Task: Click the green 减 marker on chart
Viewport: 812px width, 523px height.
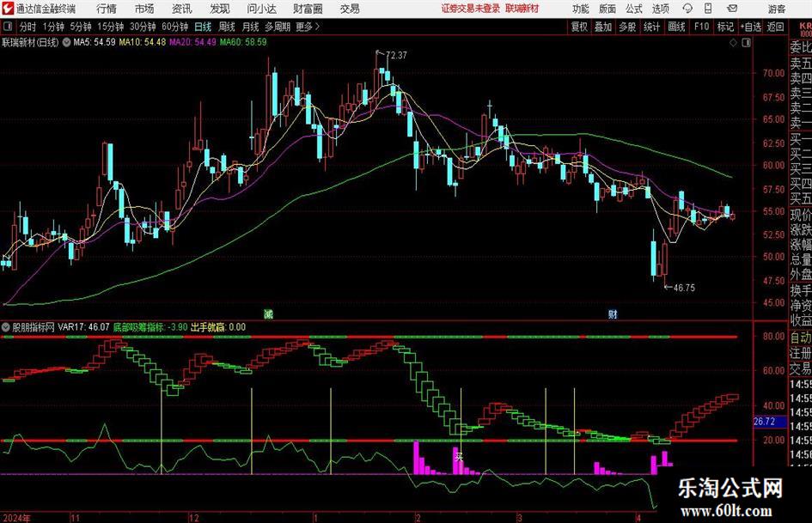Action: click(268, 313)
